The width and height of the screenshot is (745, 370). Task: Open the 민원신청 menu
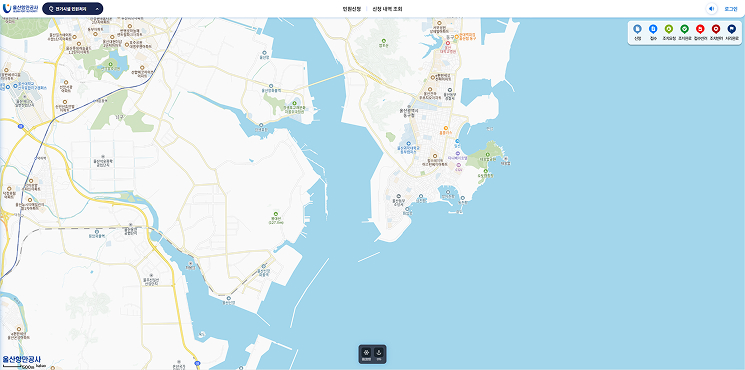pos(352,9)
